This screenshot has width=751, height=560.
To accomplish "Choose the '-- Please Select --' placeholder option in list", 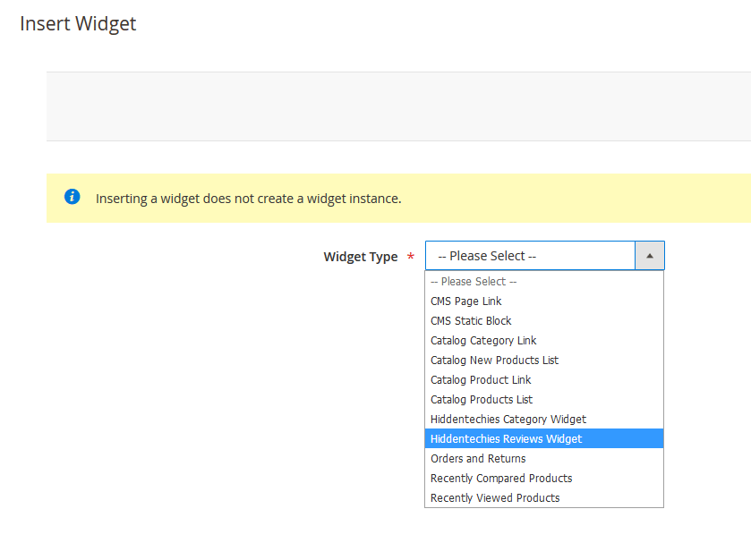I will 474,282.
